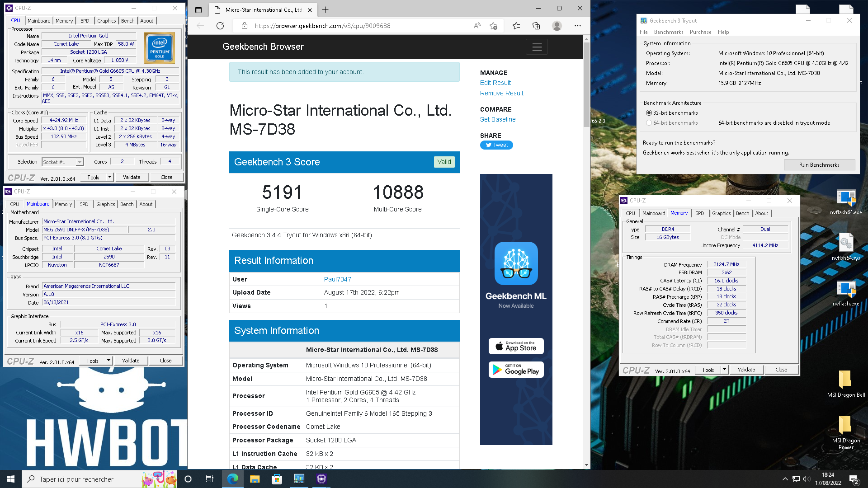This screenshot has width=868, height=488.
Task: Click Close button in CPU-Z Memory window
Action: [x=781, y=370]
